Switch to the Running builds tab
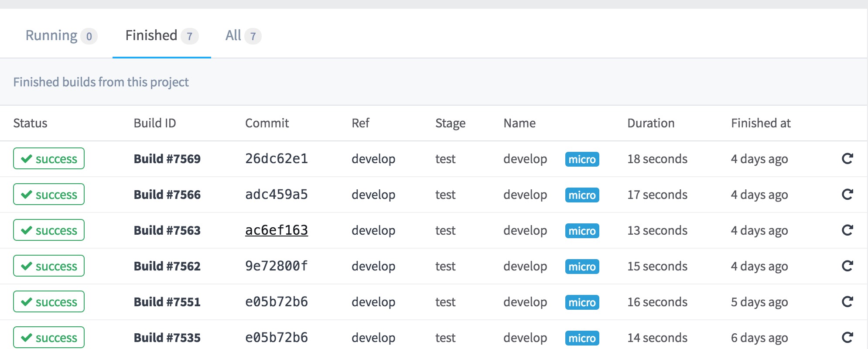The height and width of the screenshot is (349, 868). point(61,36)
